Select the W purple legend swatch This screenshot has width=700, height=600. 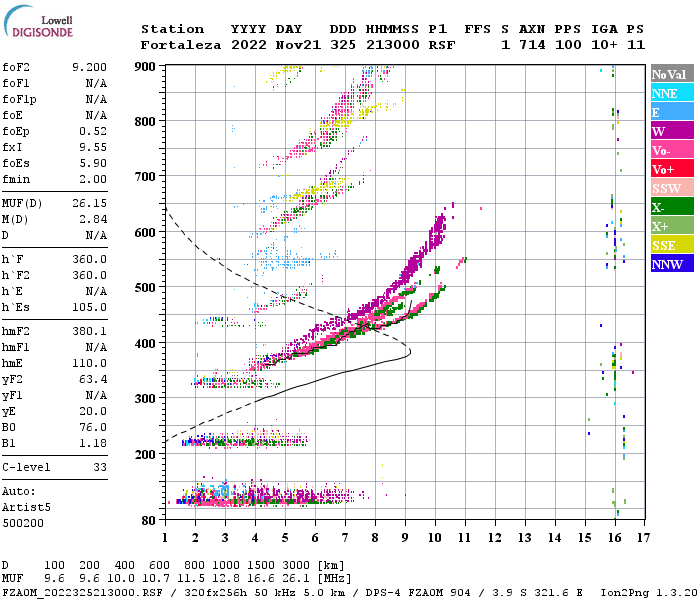672,131
